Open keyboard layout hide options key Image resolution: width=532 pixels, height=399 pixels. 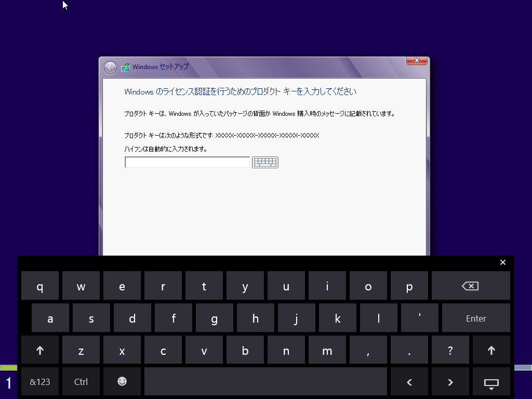tap(491, 382)
